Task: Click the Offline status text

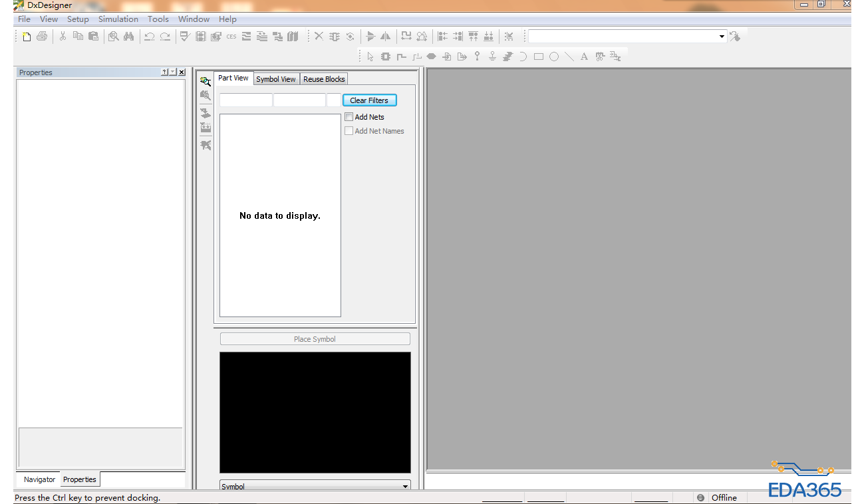Action: (724, 498)
